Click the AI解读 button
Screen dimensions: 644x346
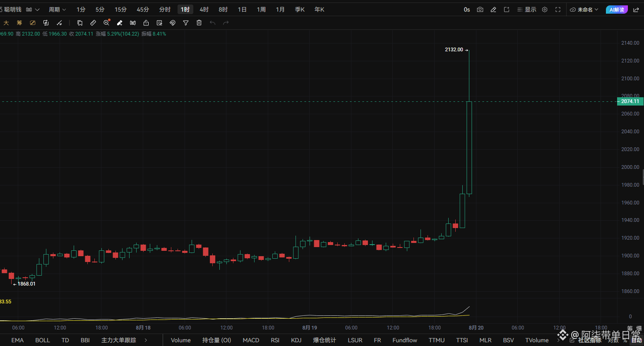617,10
